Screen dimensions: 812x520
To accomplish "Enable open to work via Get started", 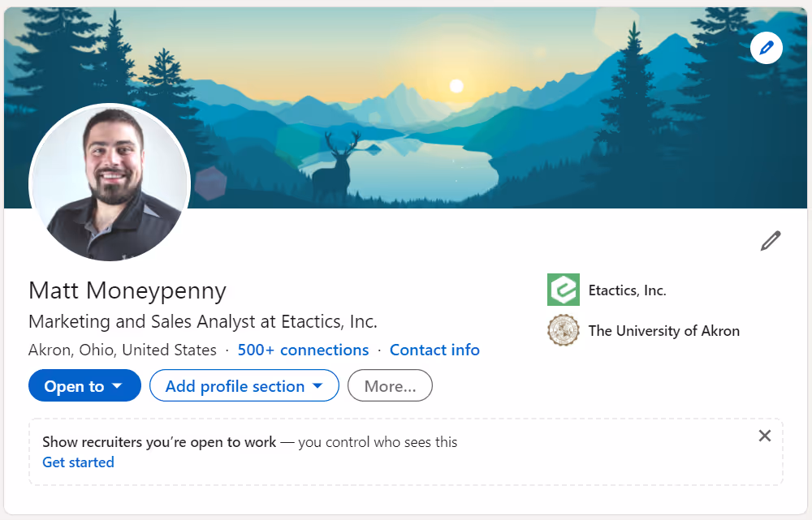I will (x=78, y=462).
